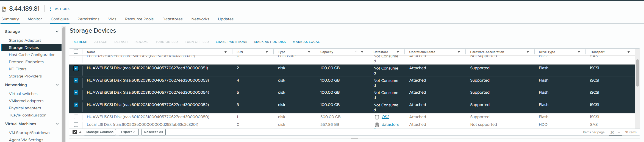Click the datastore icon beside datastore link
The height and width of the screenshot is (142, 644).
tap(377, 125)
